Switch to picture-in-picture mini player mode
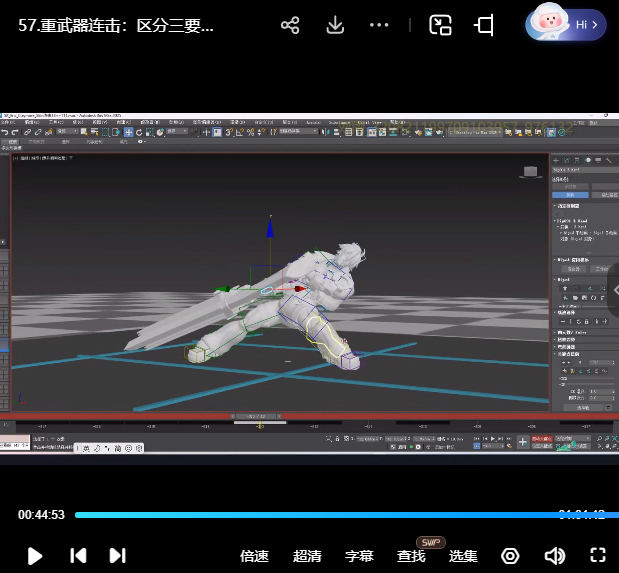Viewport: 619px width, 573px height. point(440,25)
